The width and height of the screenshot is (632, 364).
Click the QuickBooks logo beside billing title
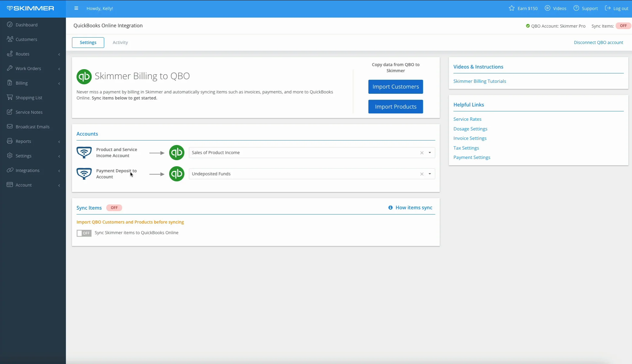[84, 76]
